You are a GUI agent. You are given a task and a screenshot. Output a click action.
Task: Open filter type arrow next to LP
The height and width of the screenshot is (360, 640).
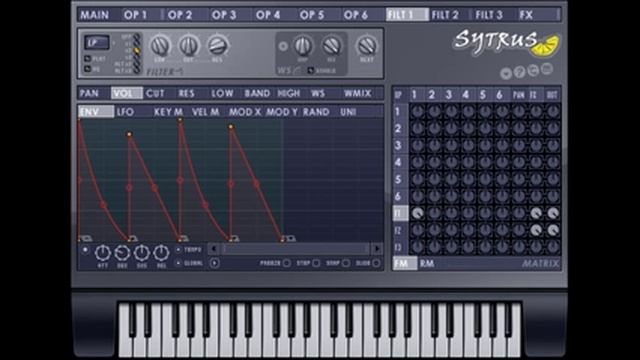pos(113,42)
